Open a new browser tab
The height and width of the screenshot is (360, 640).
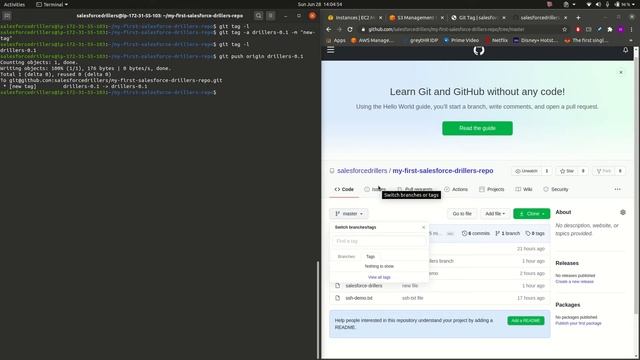tap(578, 18)
